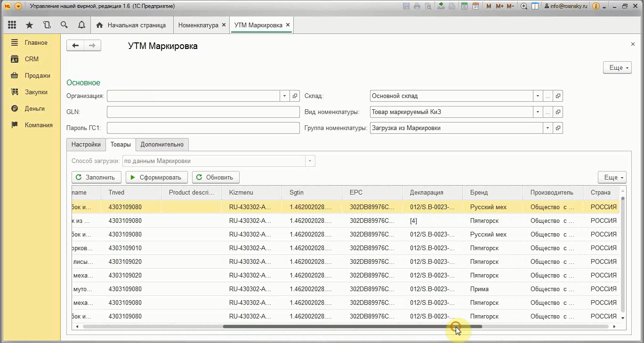The width and height of the screenshot is (644, 343).
Task: Open the upper Еще menu button
Action: 617,68
